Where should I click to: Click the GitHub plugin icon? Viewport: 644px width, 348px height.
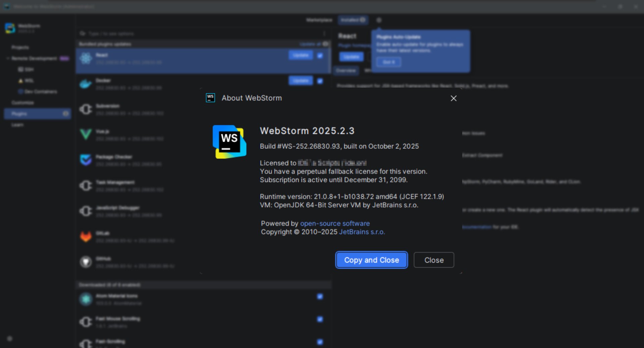coord(86,262)
